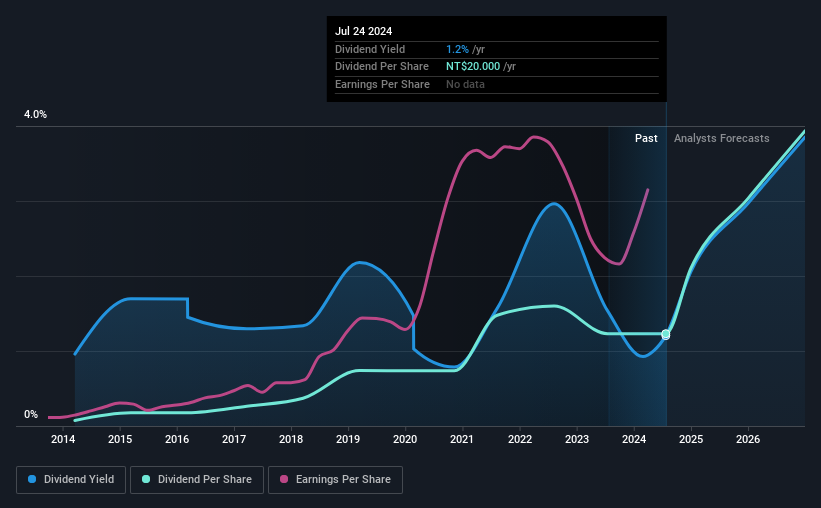Click the 2024 x-axis label

click(634, 439)
